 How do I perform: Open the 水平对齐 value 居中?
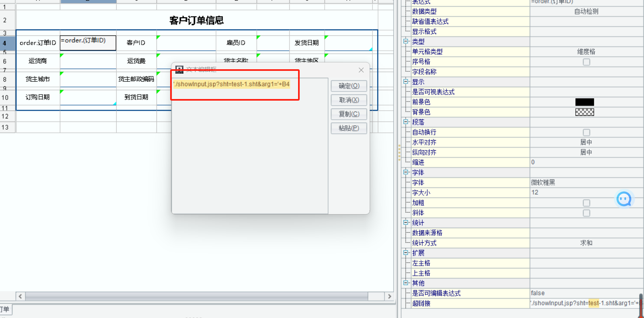(x=586, y=142)
